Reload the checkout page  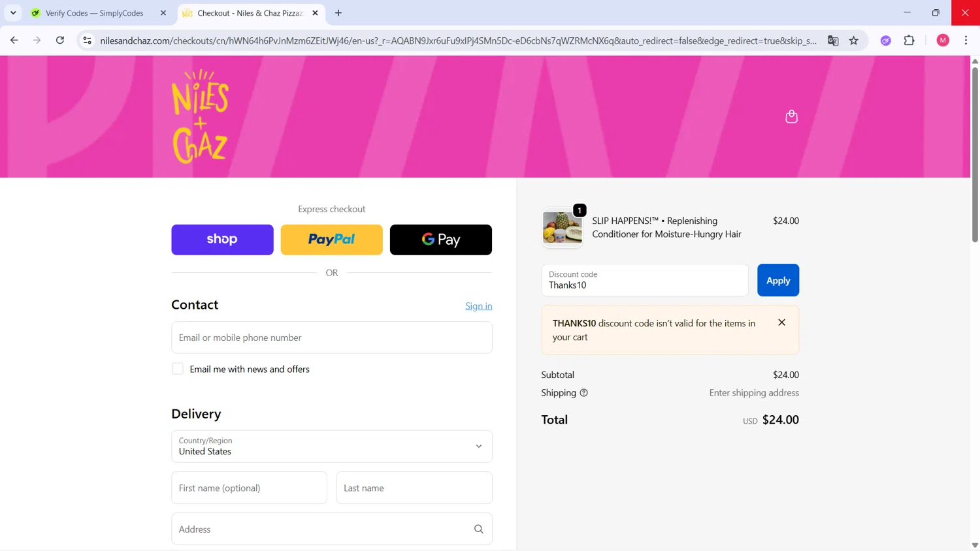pyautogui.click(x=60, y=40)
